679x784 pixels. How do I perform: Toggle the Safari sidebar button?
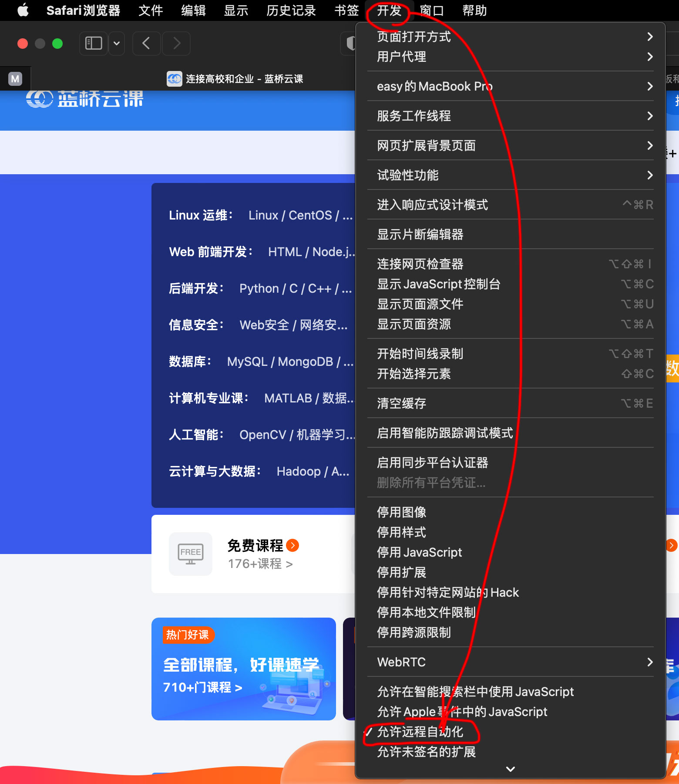click(94, 43)
